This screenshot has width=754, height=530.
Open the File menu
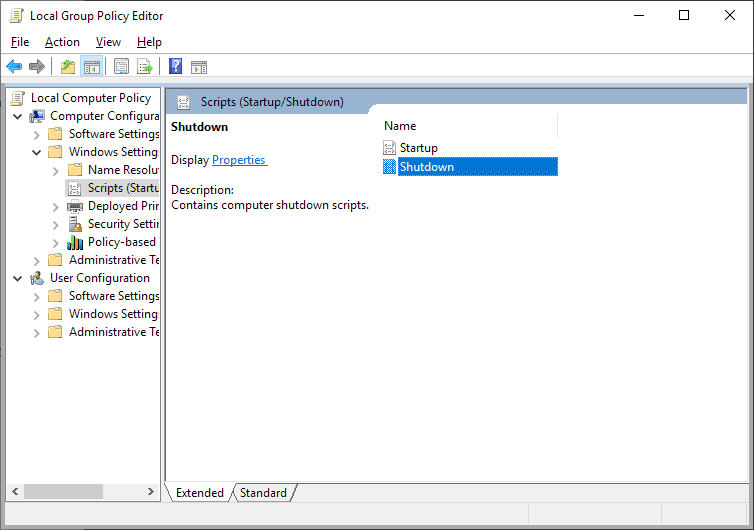click(20, 42)
